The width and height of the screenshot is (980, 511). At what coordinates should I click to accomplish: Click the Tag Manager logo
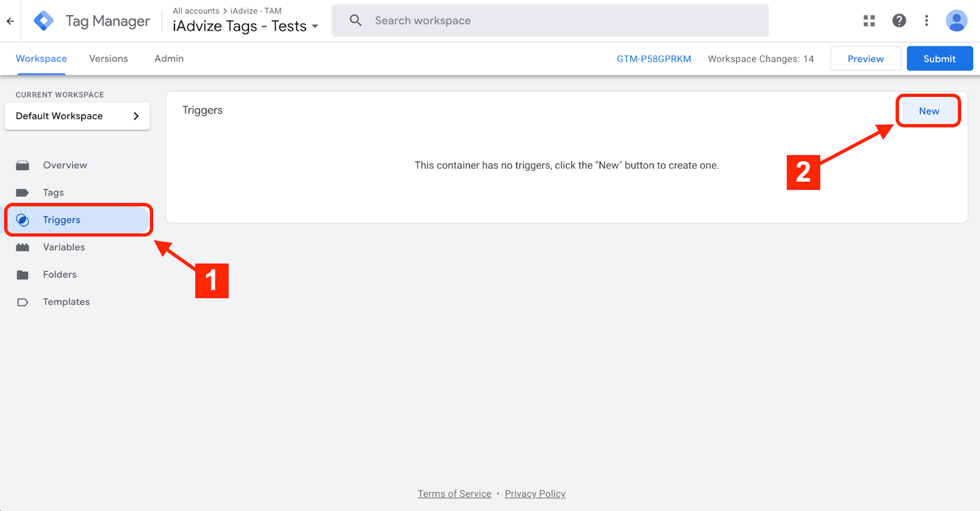click(43, 21)
